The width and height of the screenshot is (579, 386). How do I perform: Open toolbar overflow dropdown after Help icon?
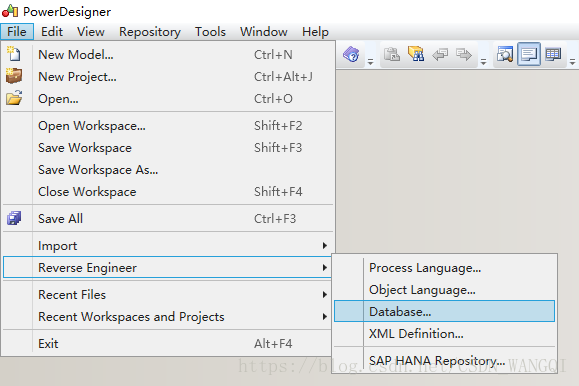tap(370, 61)
